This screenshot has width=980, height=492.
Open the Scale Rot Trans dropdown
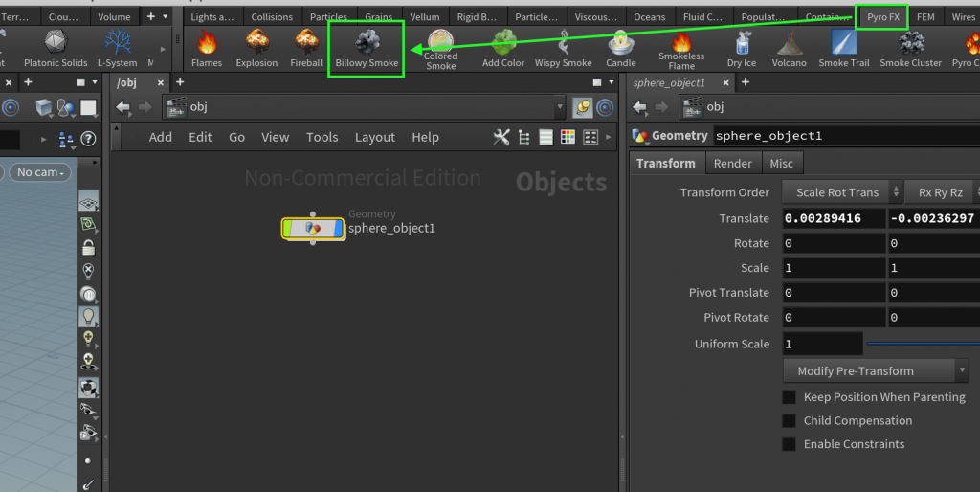coord(842,192)
